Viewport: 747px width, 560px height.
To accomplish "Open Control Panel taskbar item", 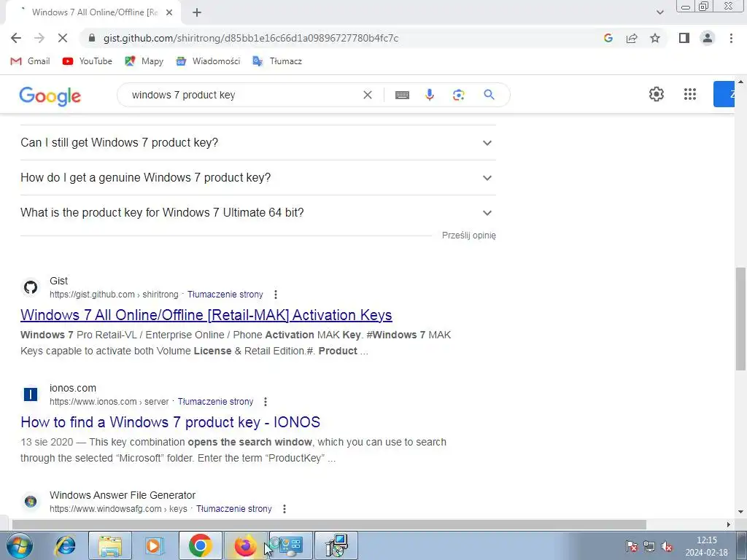I will point(290,545).
